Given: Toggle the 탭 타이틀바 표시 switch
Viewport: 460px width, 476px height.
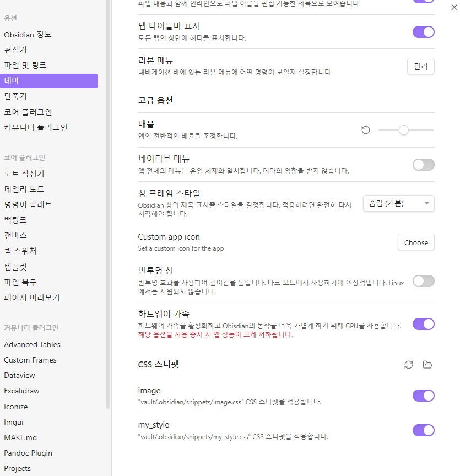Looking at the screenshot, I should [423, 32].
